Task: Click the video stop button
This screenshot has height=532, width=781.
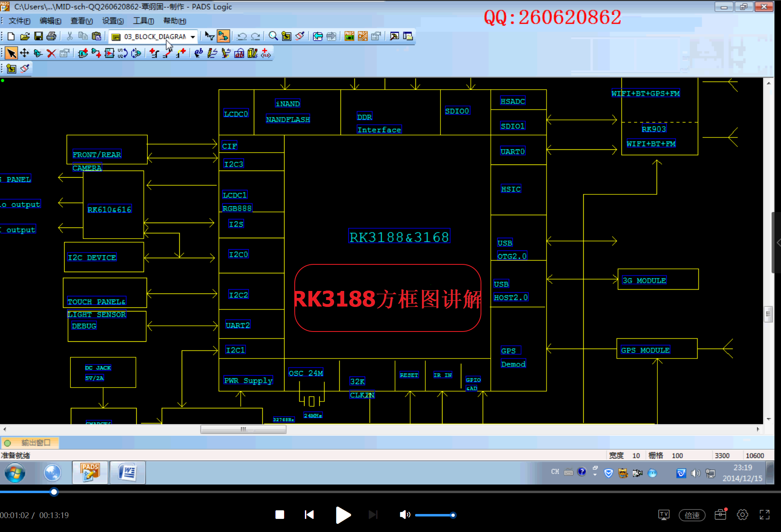Action: click(x=280, y=515)
